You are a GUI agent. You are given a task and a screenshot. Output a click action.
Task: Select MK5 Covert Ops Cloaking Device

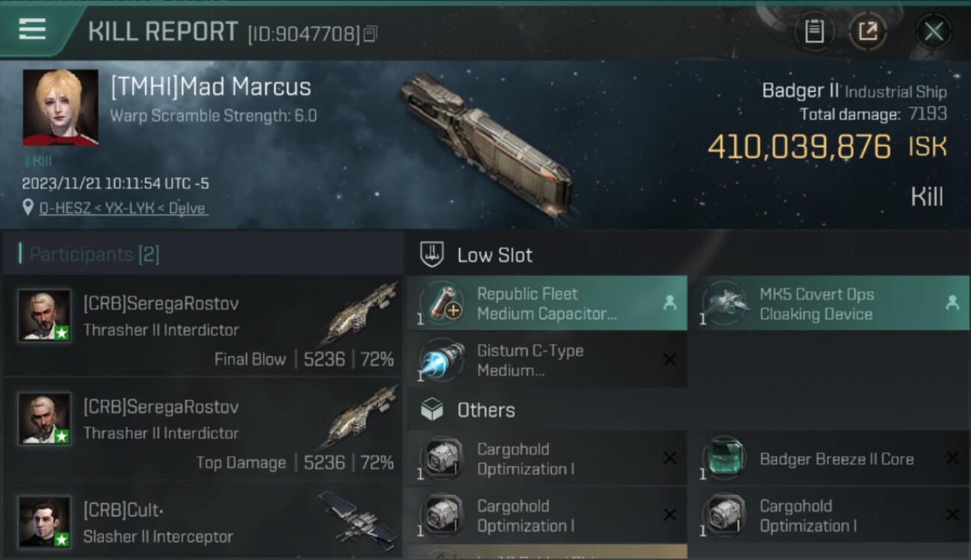[x=829, y=303]
